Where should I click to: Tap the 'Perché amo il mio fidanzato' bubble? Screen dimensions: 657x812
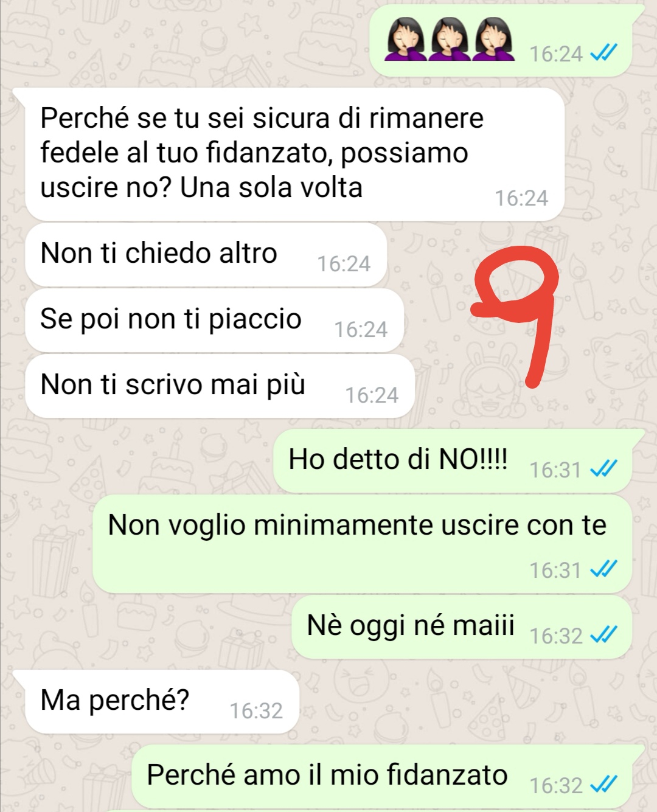(x=388, y=777)
